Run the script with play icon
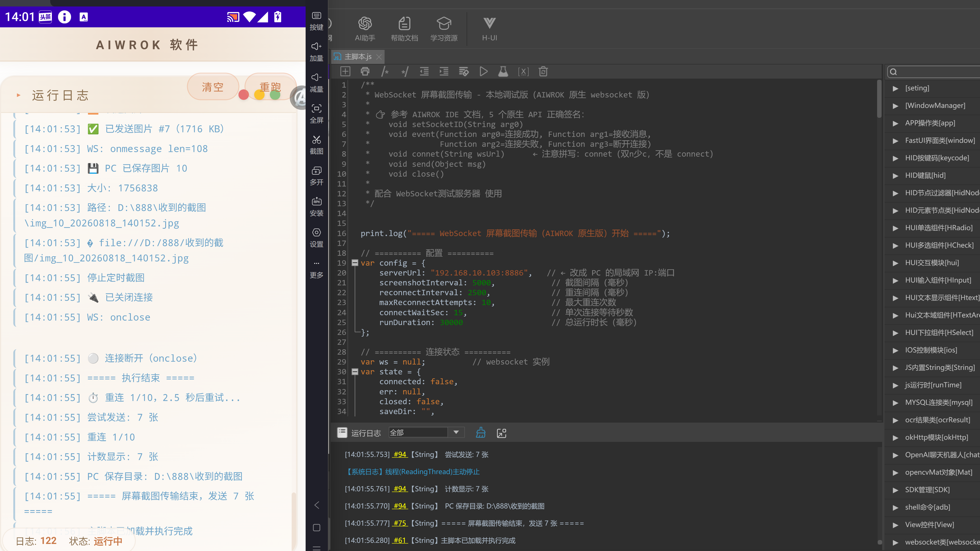 point(484,72)
